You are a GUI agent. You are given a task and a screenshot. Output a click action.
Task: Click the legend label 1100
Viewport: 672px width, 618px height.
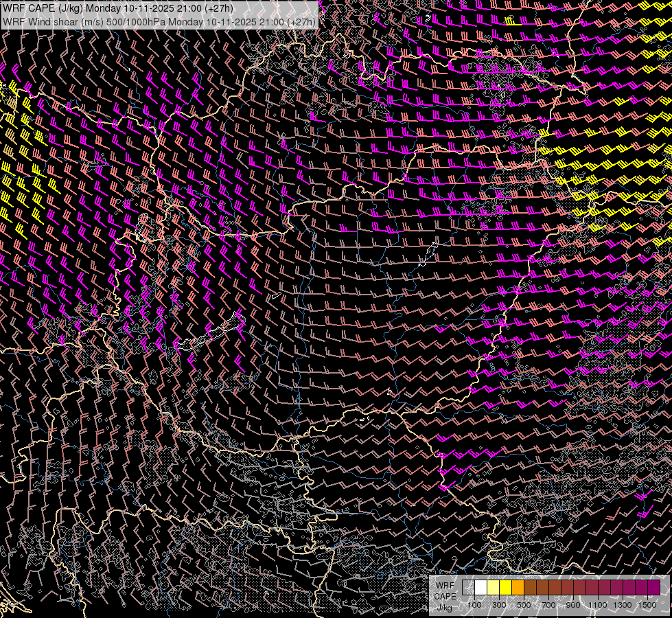[597, 605]
